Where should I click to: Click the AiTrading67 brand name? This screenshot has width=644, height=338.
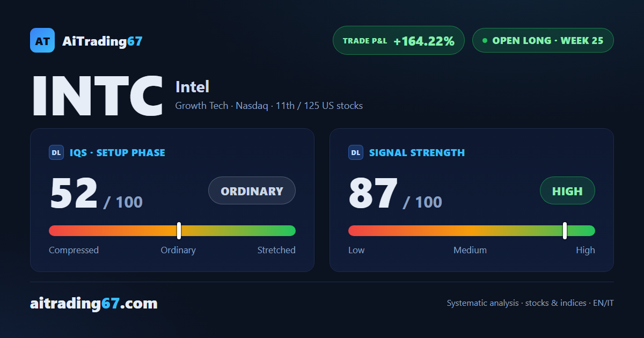coord(103,41)
